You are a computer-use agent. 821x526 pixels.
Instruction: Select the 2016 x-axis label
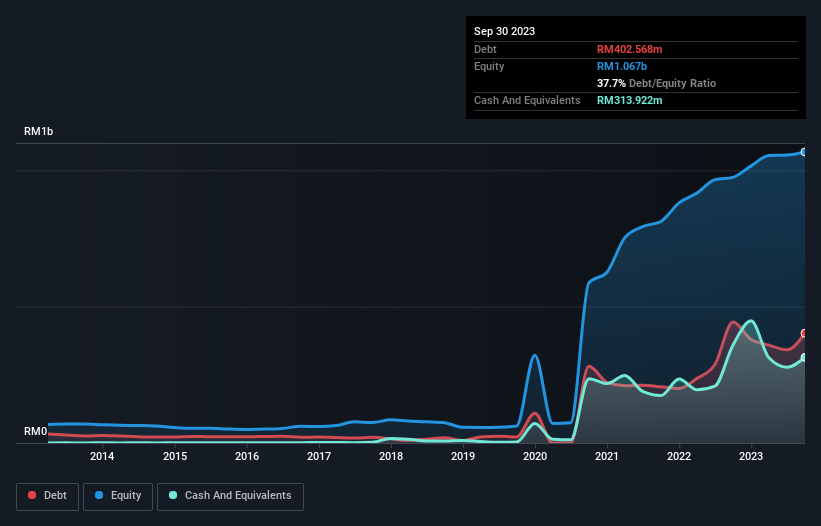[247, 456]
